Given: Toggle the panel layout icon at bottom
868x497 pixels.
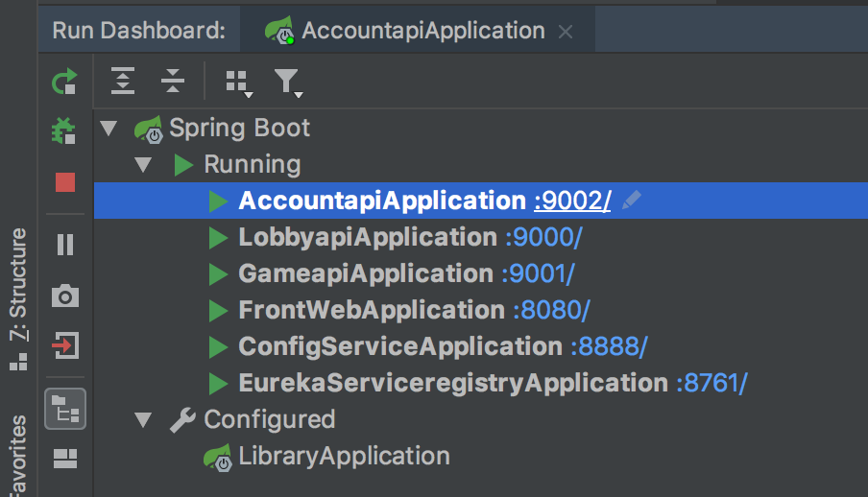Looking at the screenshot, I should pos(64,459).
